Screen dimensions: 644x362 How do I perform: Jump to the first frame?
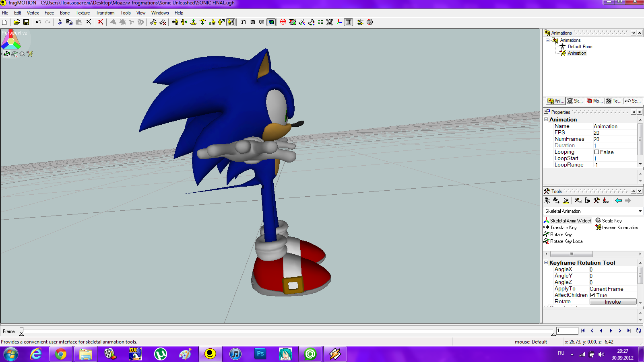tap(583, 331)
